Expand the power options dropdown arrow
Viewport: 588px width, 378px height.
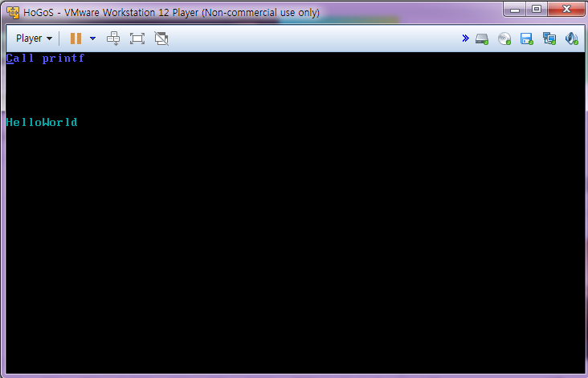point(92,39)
